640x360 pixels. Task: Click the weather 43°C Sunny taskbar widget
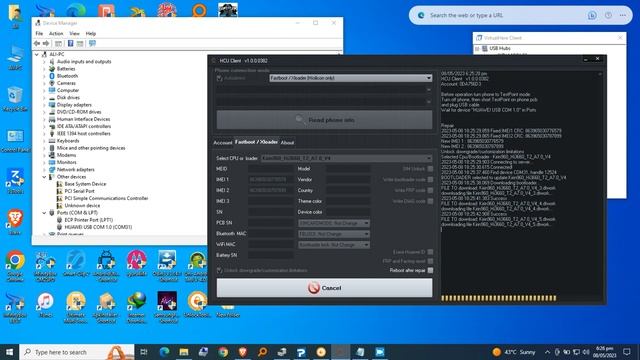[514, 352]
